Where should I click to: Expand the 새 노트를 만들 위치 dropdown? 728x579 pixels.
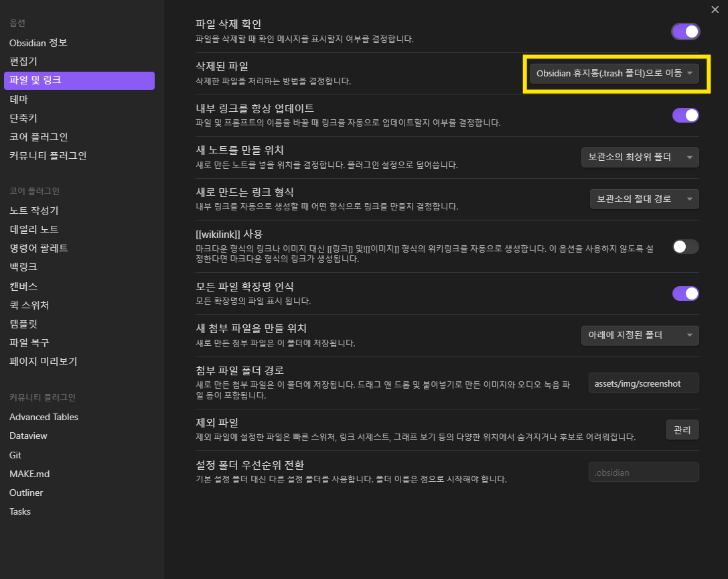[640, 157]
